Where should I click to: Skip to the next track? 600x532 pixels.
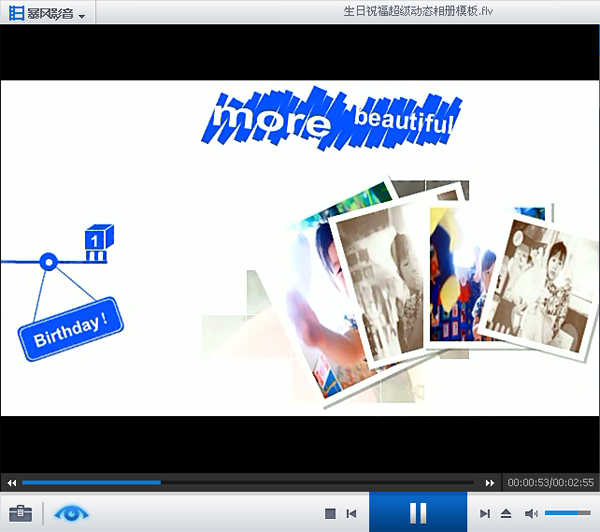coord(485,514)
